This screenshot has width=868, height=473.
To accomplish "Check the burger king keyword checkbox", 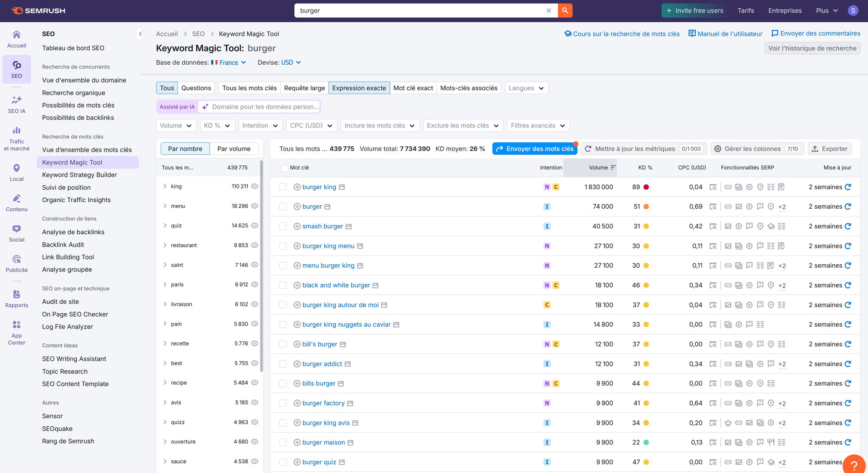I will click(283, 187).
